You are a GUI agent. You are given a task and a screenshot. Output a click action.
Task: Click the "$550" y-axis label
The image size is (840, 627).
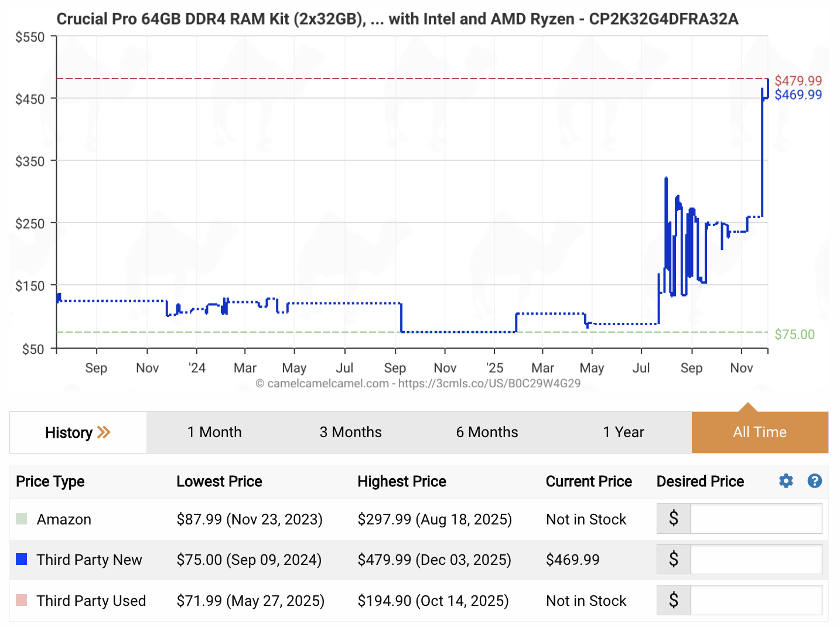click(30, 38)
